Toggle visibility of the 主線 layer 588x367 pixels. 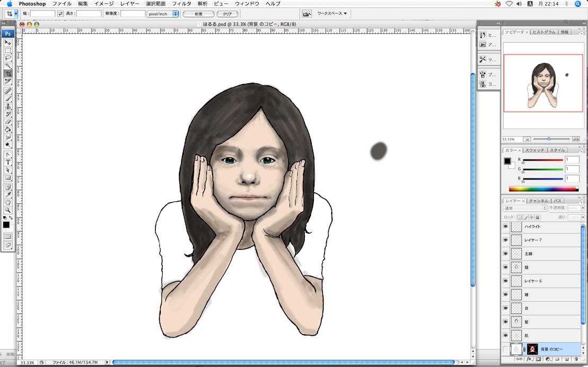click(505, 254)
